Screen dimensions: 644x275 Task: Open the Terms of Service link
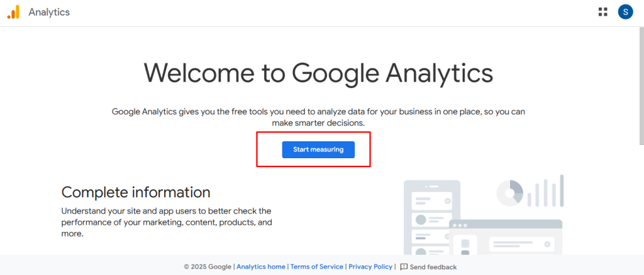tap(317, 267)
